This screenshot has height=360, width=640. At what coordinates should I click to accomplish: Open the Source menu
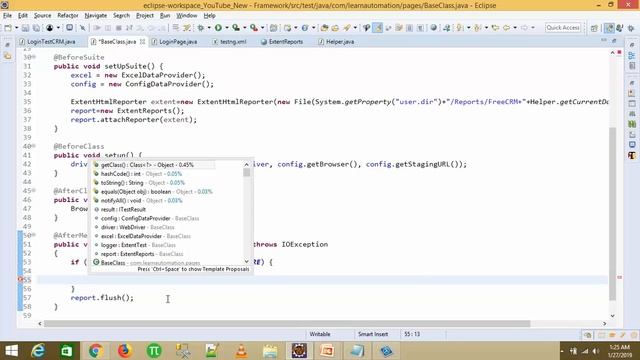pos(42,16)
